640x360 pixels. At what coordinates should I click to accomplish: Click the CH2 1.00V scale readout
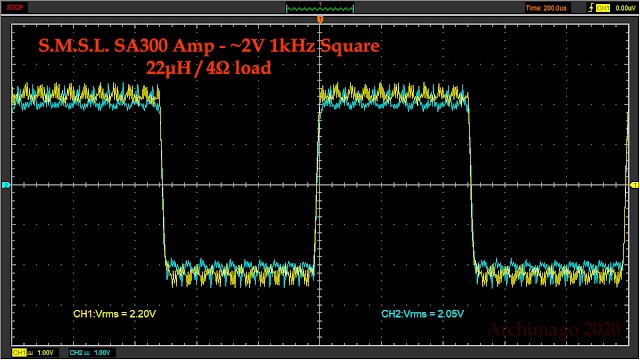coord(102,353)
